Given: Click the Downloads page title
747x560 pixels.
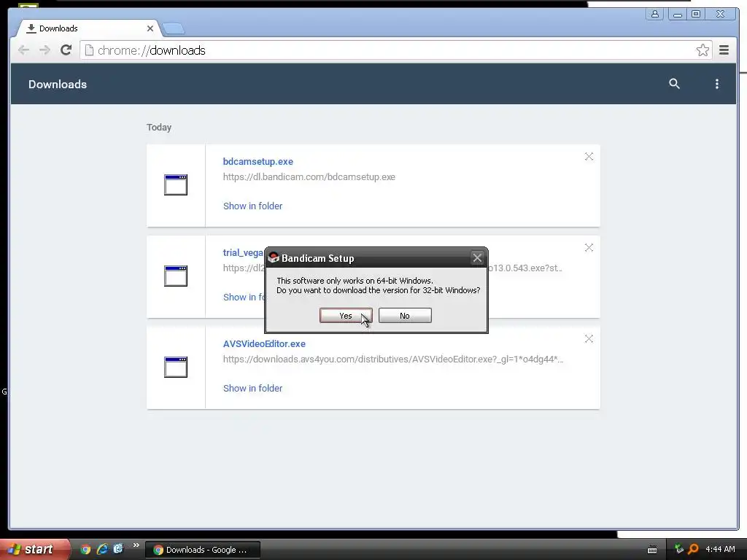Looking at the screenshot, I should [58, 85].
